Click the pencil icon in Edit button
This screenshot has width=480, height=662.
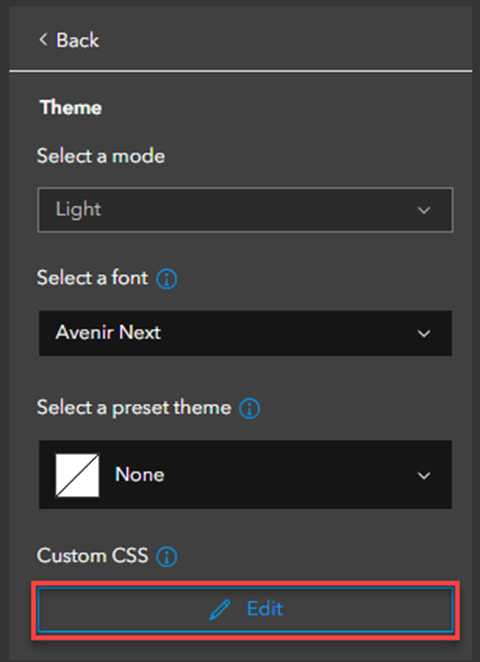coord(220,610)
